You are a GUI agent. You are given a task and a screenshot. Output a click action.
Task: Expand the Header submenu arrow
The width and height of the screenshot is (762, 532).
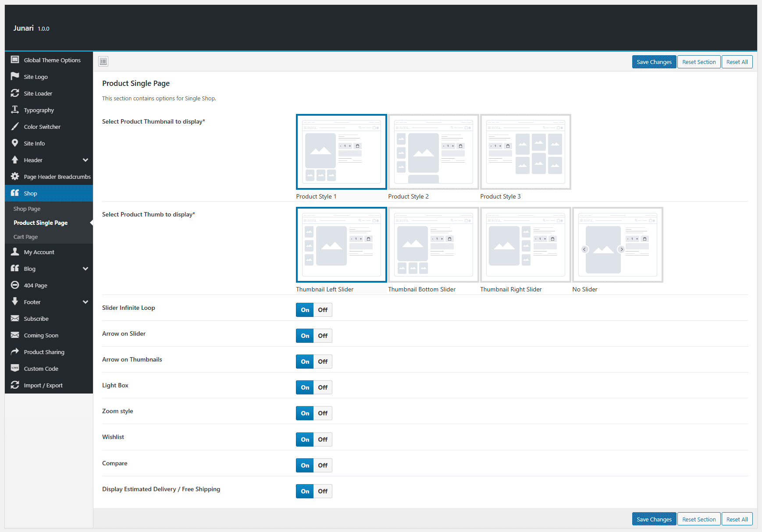click(x=85, y=160)
